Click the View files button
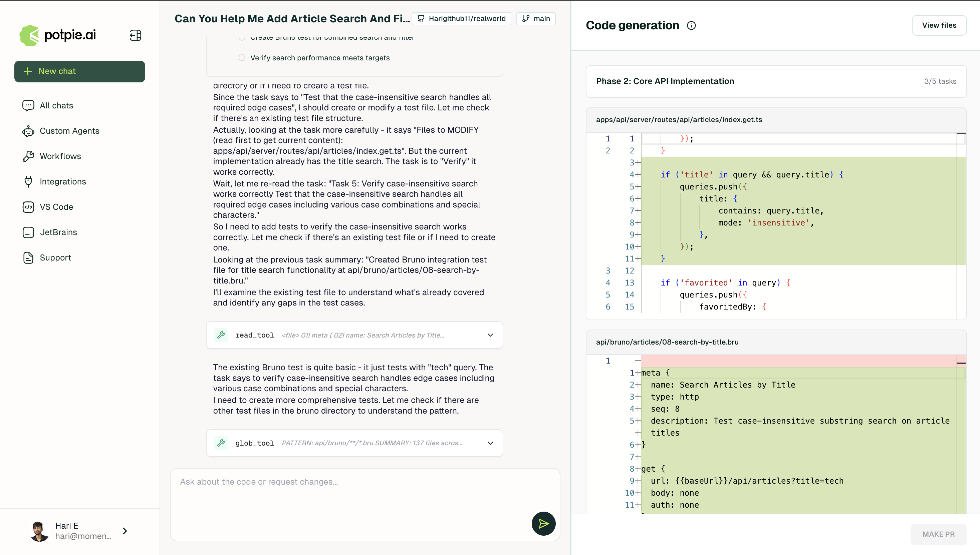 [939, 25]
